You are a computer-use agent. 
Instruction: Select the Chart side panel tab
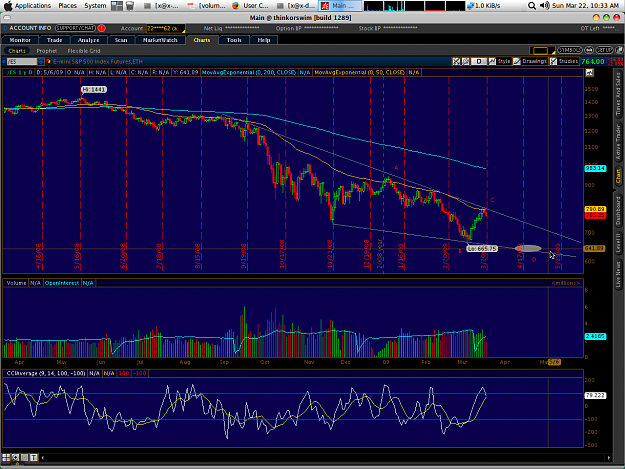618,176
